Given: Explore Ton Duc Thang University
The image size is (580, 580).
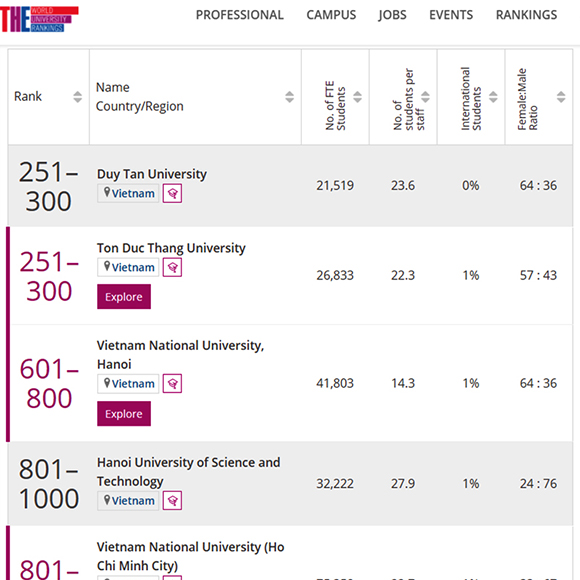Looking at the screenshot, I should (x=124, y=297).
